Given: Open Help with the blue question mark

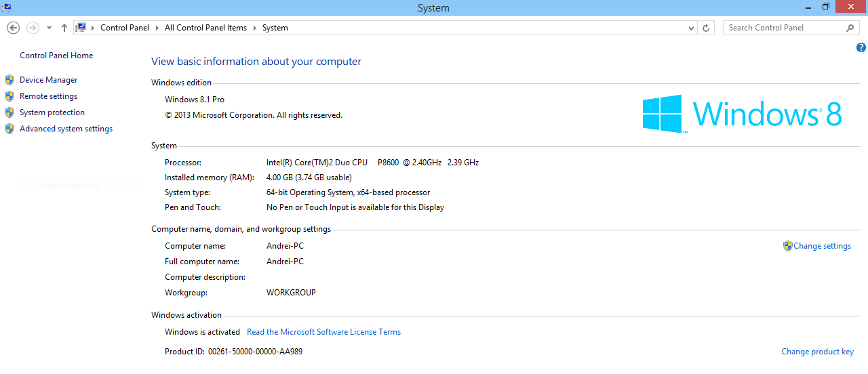Looking at the screenshot, I should [x=861, y=47].
